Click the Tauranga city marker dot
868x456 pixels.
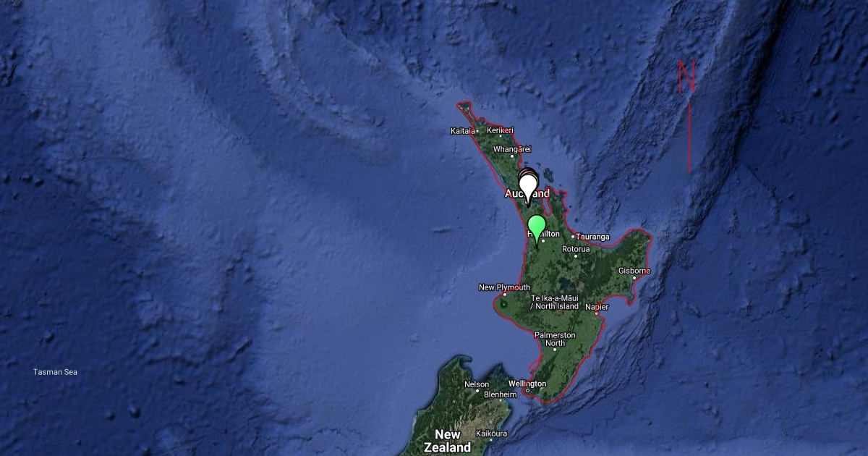573,236
